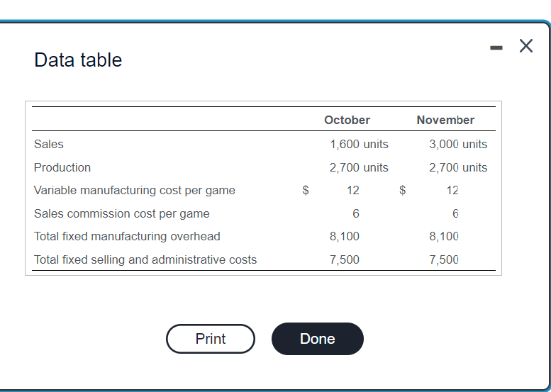
Task: Click October fixed selling costs 7,500
Action: click(x=345, y=260)
